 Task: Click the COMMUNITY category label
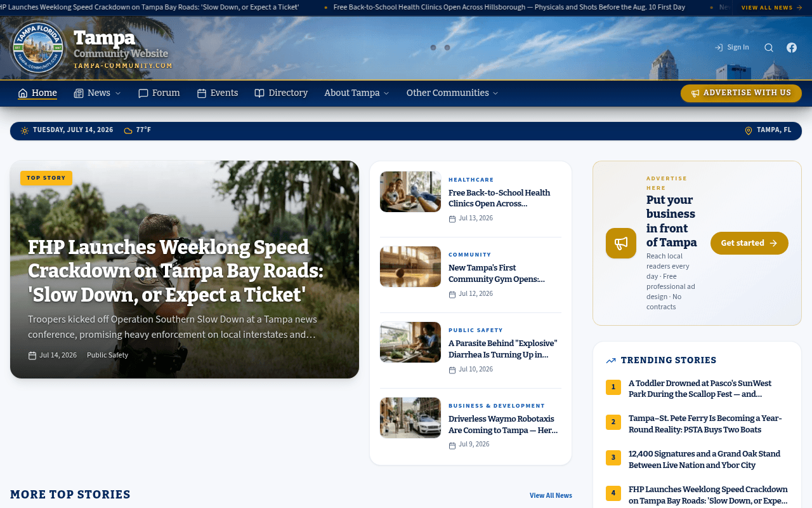point(470,255)
